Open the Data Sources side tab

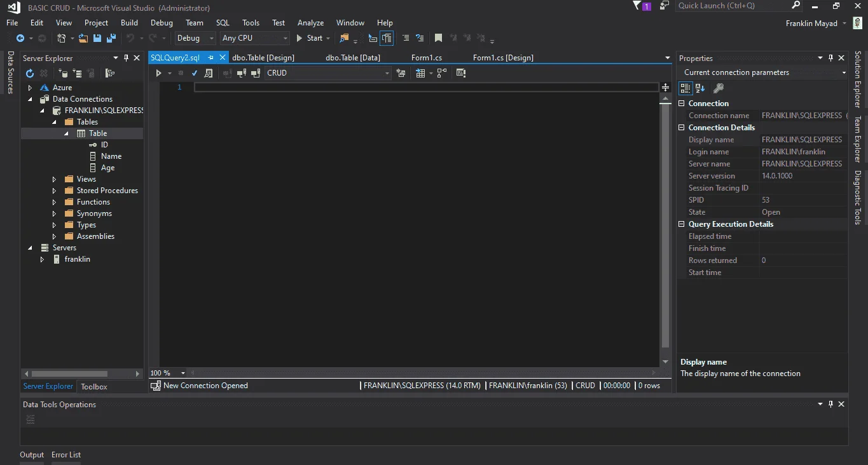pyautogui.click(x=10, y=73)
